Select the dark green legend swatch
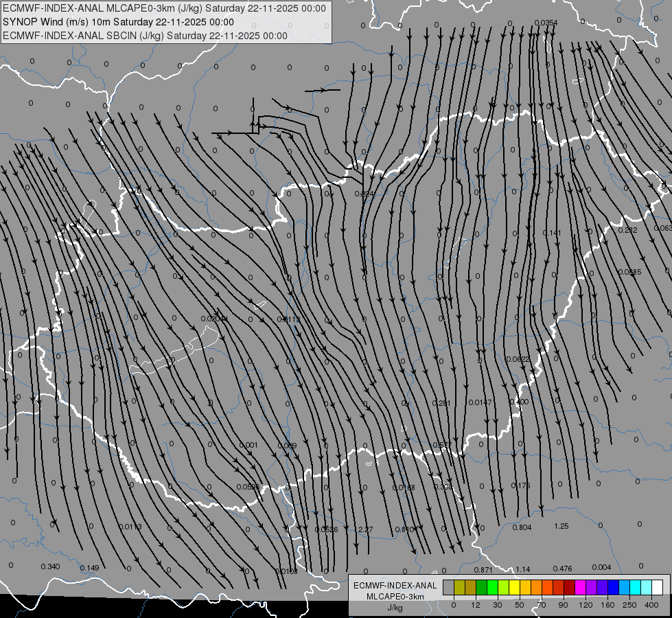This screenshot has height=618, width=672. pos(482,587)
